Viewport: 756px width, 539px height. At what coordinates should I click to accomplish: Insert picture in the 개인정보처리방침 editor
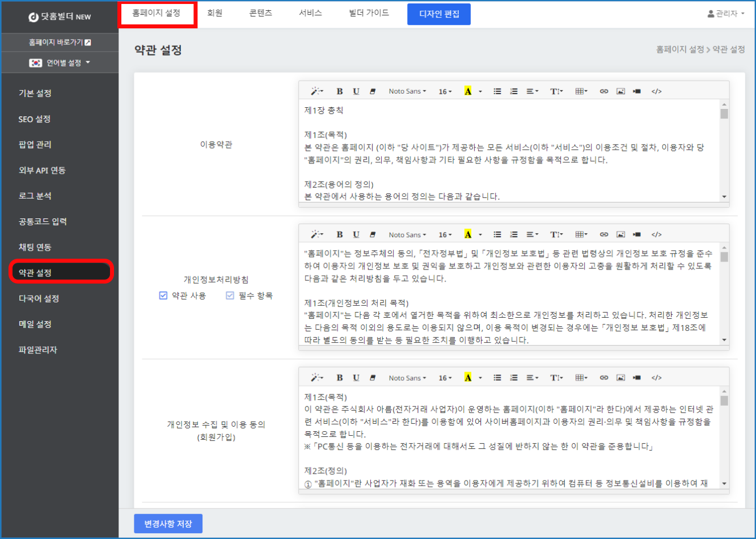coord(620,235)
